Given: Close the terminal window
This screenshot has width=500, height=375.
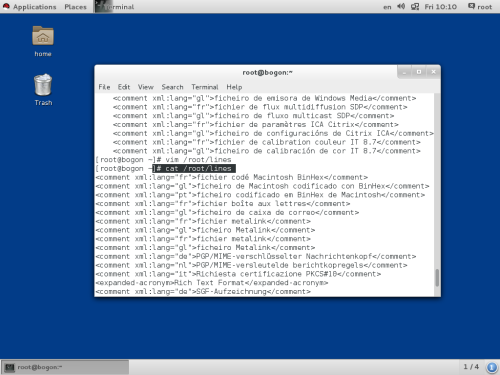Looking at the screenshot, I should tap(433, 72).
